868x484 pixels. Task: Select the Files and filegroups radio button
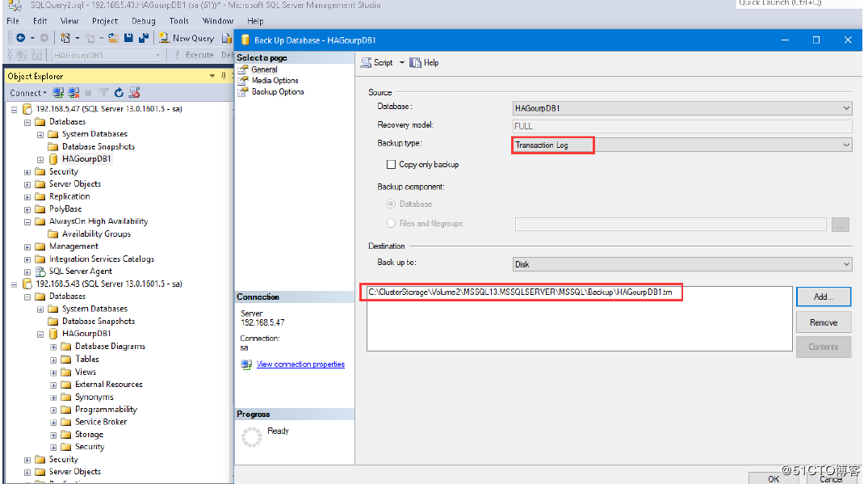(391, 223)
